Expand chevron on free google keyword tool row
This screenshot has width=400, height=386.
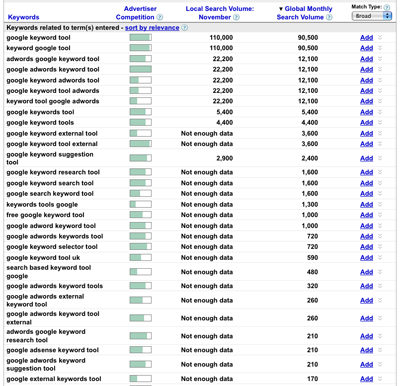(380, 215)
